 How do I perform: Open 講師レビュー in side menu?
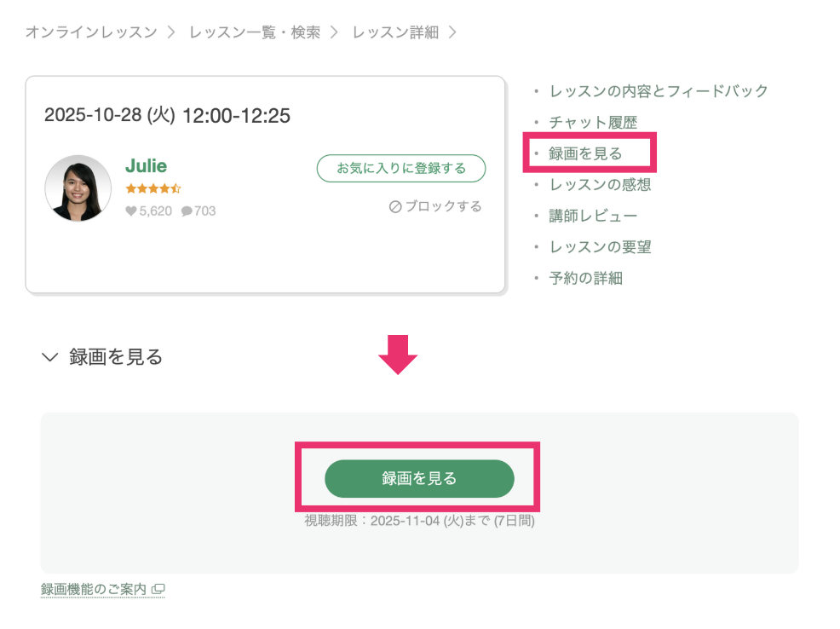click(x=593, y=216)
